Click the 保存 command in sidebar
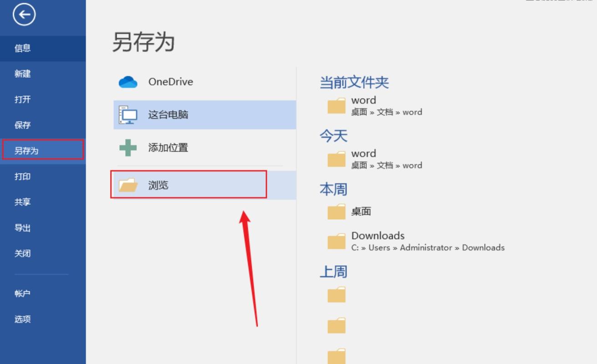 (22, 125)
